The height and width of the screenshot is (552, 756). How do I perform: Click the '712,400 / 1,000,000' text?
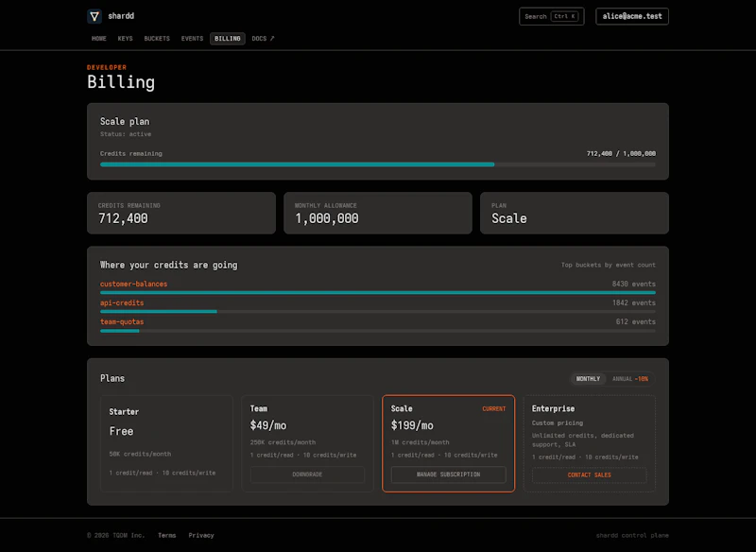pyautogui.click(x=621, y=153)
